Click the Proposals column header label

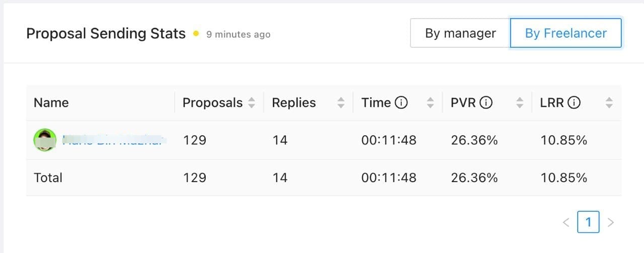click(212, 103)
